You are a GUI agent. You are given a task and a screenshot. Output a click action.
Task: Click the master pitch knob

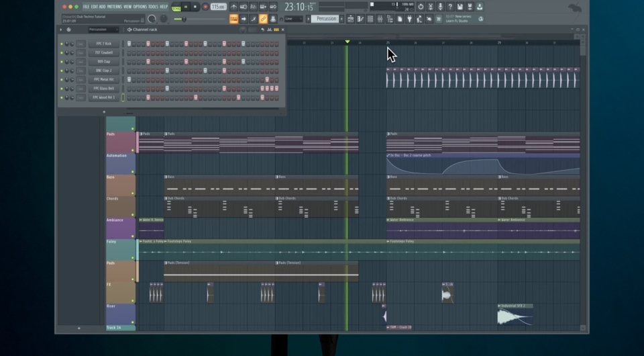point(164,19)
